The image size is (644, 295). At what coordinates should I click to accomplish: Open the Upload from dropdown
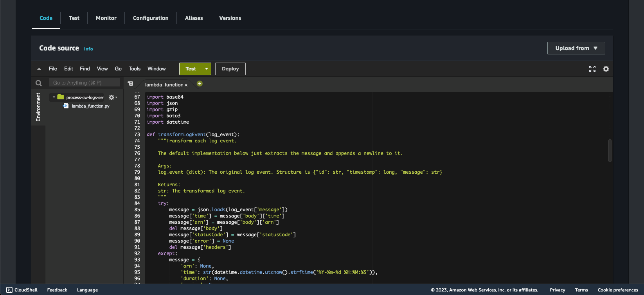click(576, 48)
